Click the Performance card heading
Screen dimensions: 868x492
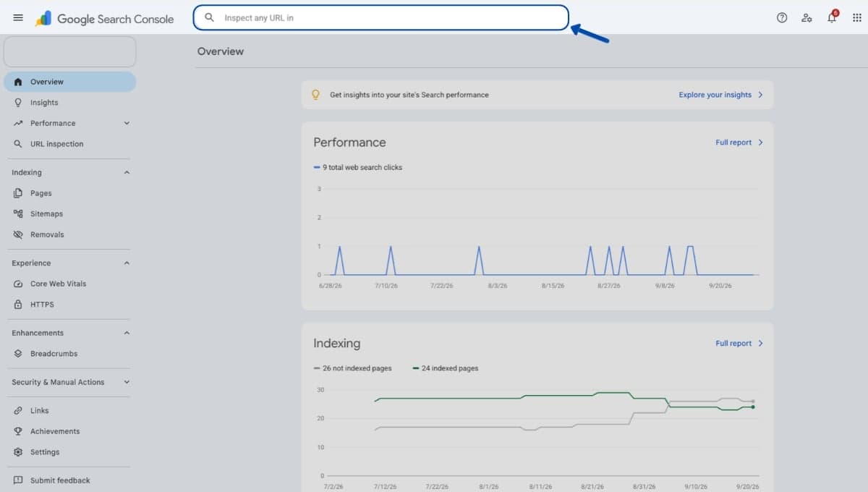(349, 143)
